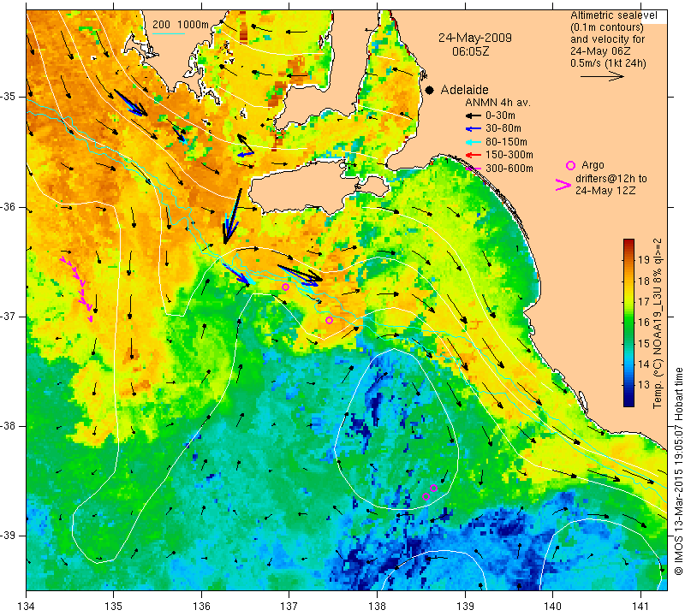Click the '80-150m' depth label
Screen dimensions: 685x616
[506, 142]
